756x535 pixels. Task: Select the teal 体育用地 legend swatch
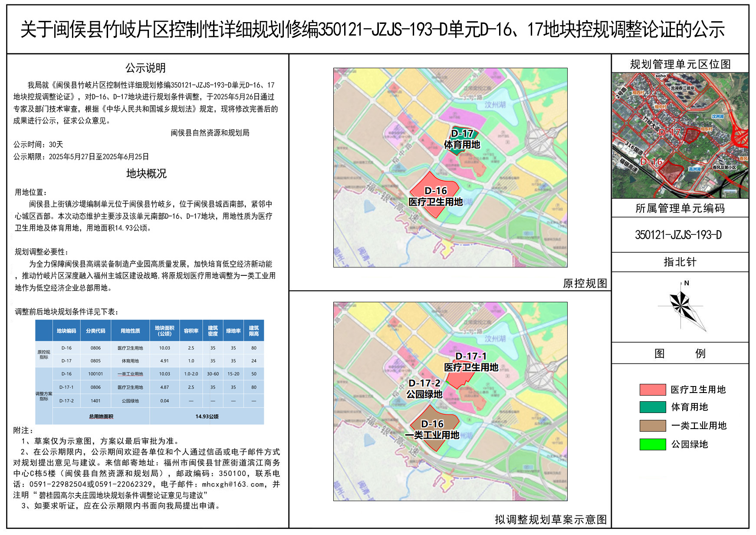click(652, 407)
